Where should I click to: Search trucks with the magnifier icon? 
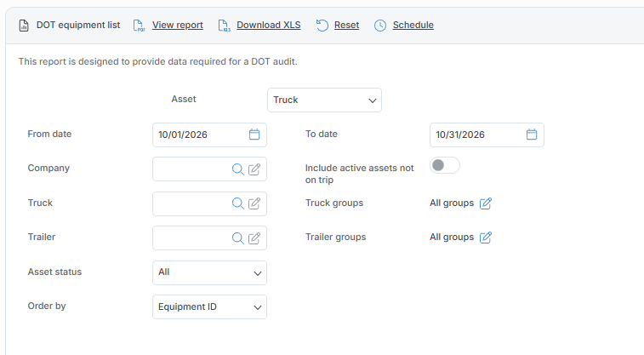(x=238, y=203)
